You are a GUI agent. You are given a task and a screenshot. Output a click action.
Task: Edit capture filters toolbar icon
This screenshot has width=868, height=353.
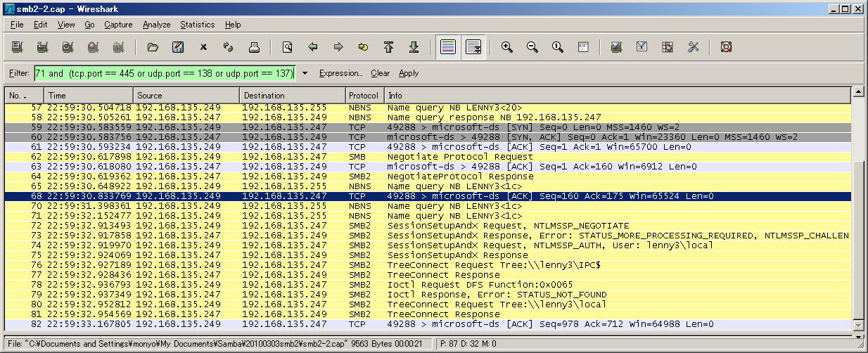616,47
